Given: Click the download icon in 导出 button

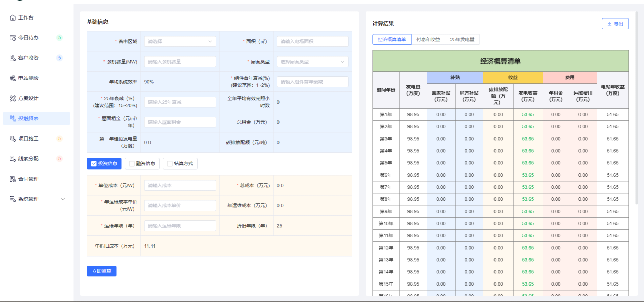Looking at the screenshot, I should [609, 24].
